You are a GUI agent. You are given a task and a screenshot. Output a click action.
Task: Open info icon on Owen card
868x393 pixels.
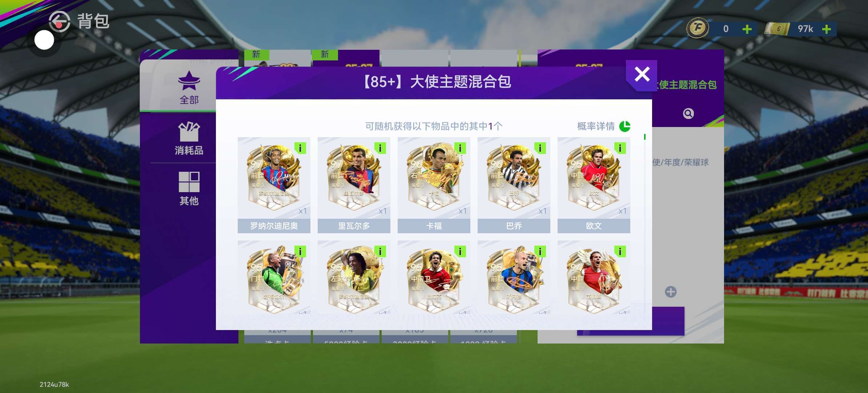(620, 148)
